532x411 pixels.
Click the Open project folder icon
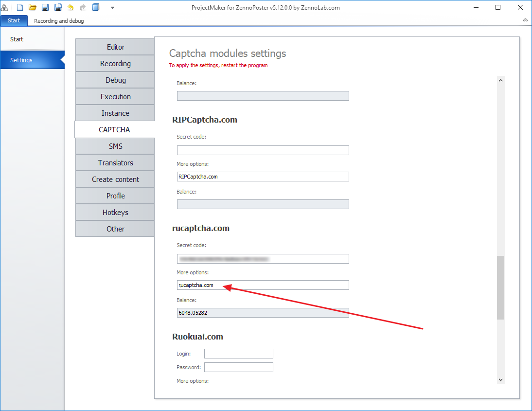click(x=33, y=7)
